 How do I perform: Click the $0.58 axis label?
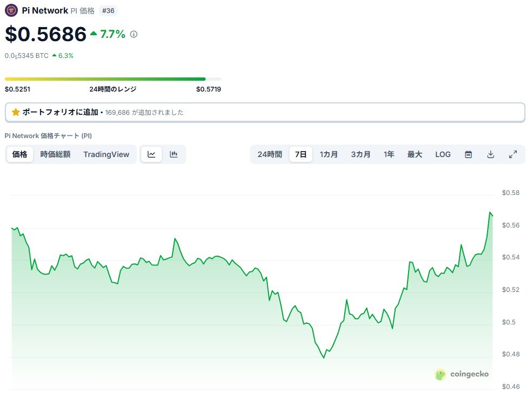(511, 193)
